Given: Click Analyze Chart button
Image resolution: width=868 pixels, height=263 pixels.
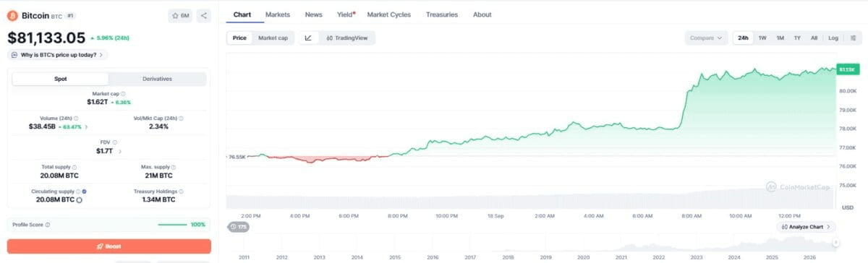Looking at the screenshot, I should (x=807, y=227).
